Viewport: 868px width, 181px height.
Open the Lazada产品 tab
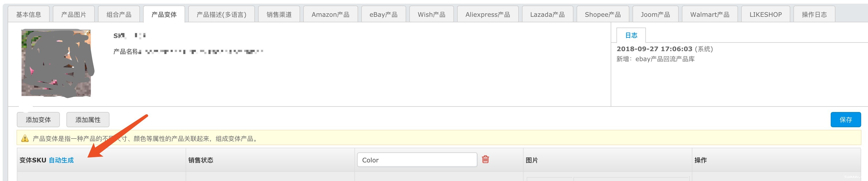point(547,14)
